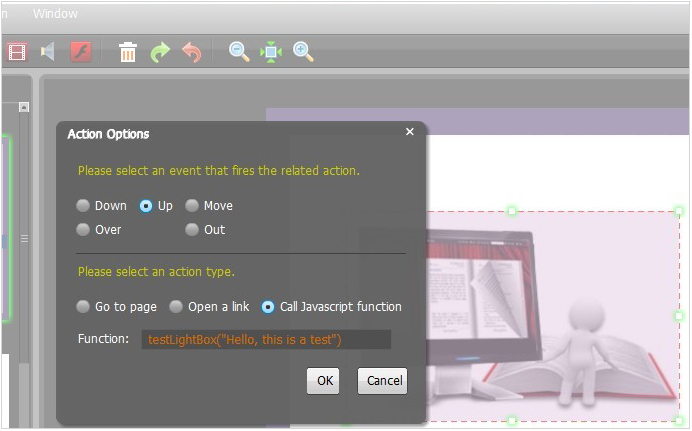Click the fit-to-window icon

click(271, 52)
